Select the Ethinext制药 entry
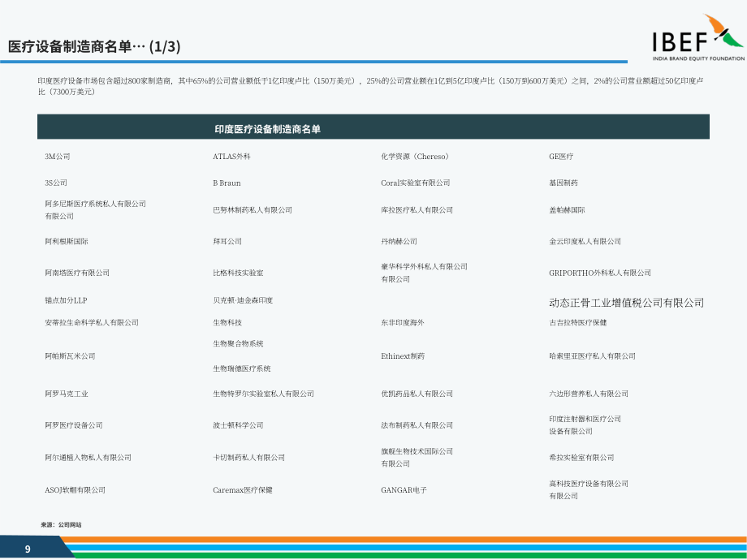747x560 pixels. coord(403,356)
